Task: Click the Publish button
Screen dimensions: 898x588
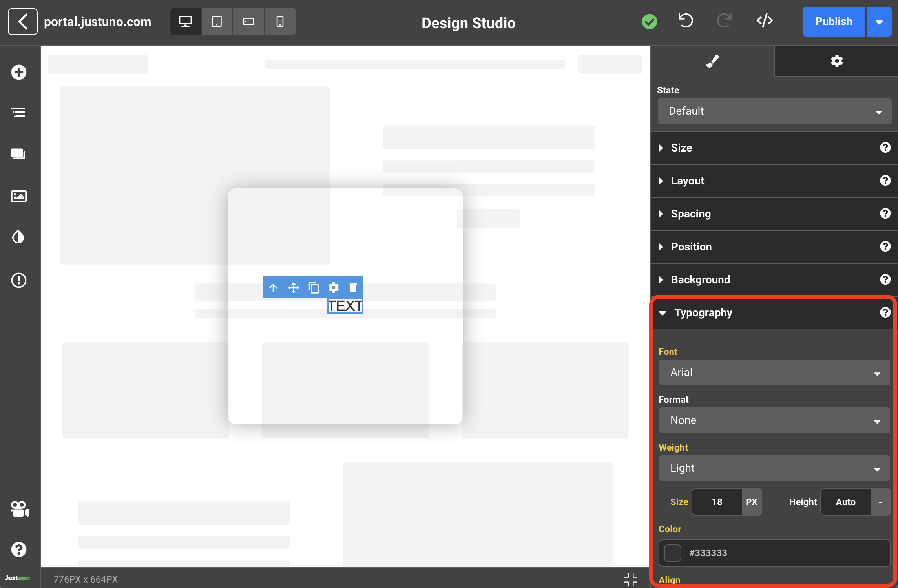Action: (x=833, y=22)
